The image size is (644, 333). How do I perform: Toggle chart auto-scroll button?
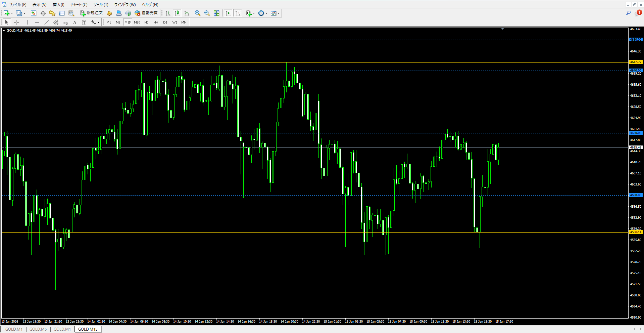[x=229, y=13]
